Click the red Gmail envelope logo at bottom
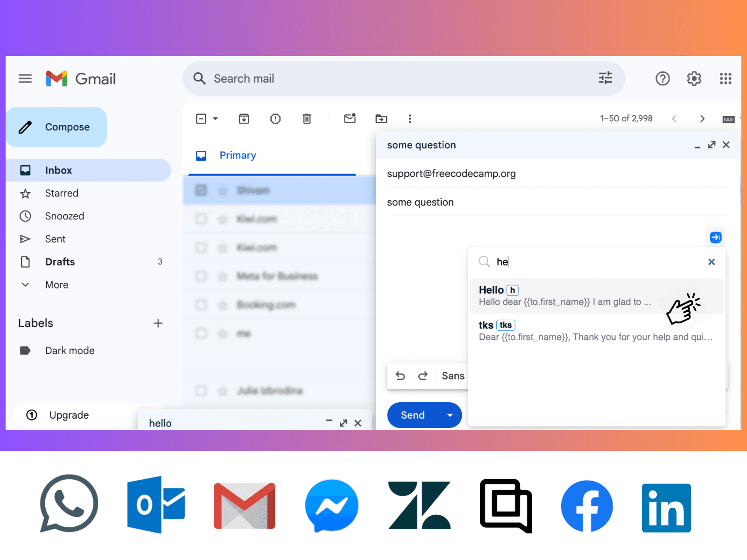The width and height of the screenshot is (747, 560). 244,506
